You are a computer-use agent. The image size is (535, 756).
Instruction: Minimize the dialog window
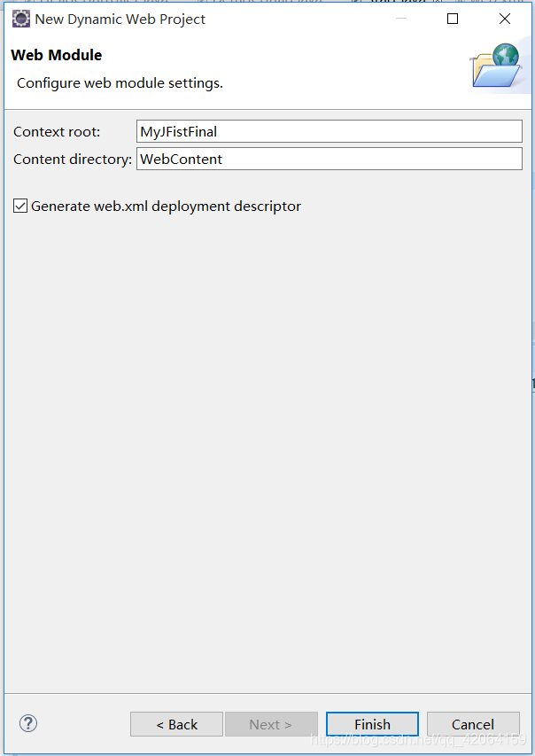click(x=401, y=19)
